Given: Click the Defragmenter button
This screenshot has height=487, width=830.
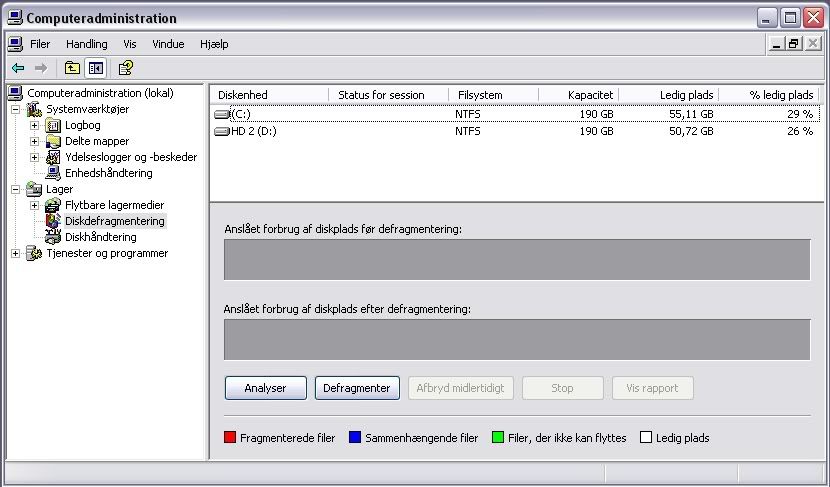Looking at the screenshot, I should click(x=357, y=388).
